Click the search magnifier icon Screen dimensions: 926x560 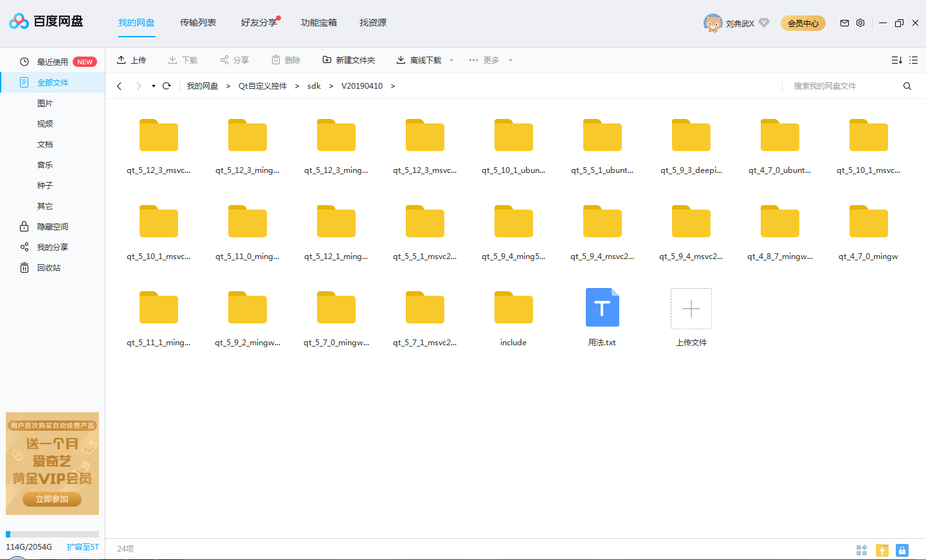pyautogui.click(x=907, y=86)
